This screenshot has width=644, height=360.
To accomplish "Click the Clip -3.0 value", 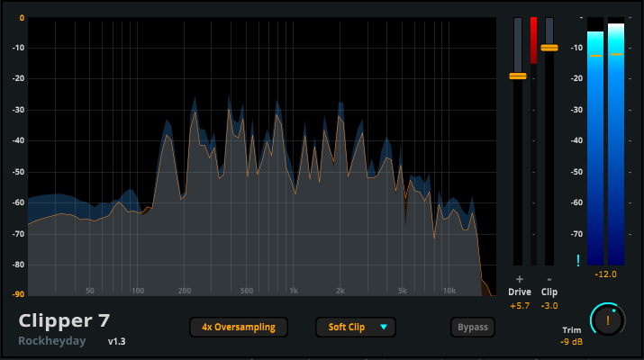I will 549,306.
